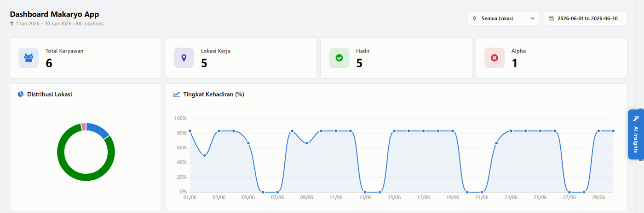Click the Alpha card value 1
This screenshot has width=644, height=213.
pyautogui.click(x=515, y=63)
